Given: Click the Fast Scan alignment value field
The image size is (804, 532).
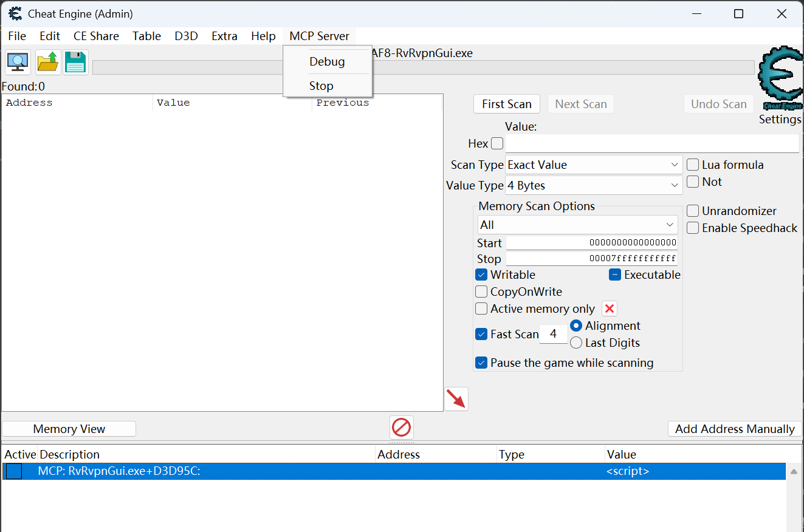Looking at the screenshot, I should pyautogui.click(x=553, y=334).
